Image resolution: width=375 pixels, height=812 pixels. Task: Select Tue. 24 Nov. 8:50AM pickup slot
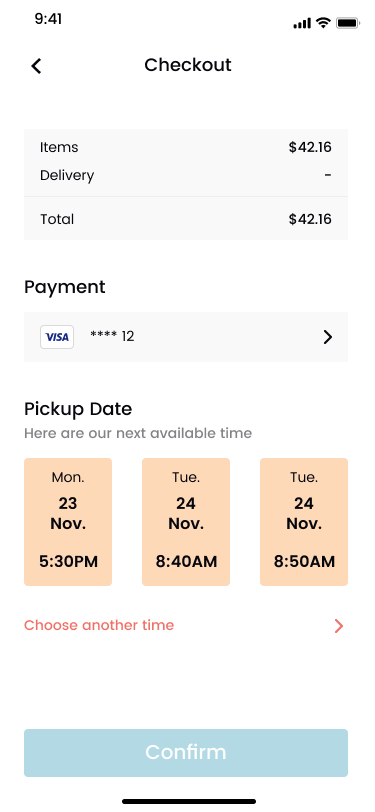click(x=304, y=522)
